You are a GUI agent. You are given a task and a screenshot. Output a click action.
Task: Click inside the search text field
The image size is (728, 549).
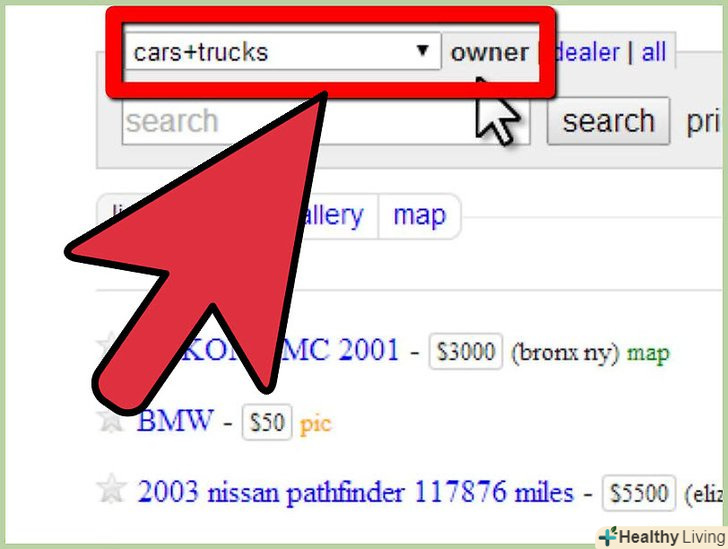(x=325, y=121)
